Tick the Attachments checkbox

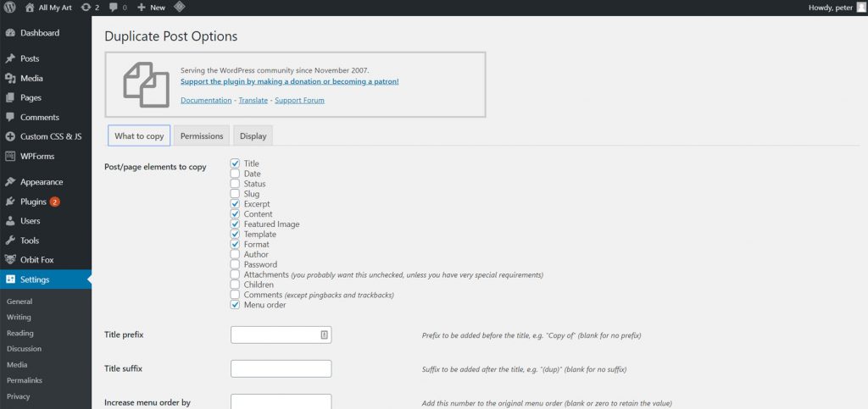point(236,274)
